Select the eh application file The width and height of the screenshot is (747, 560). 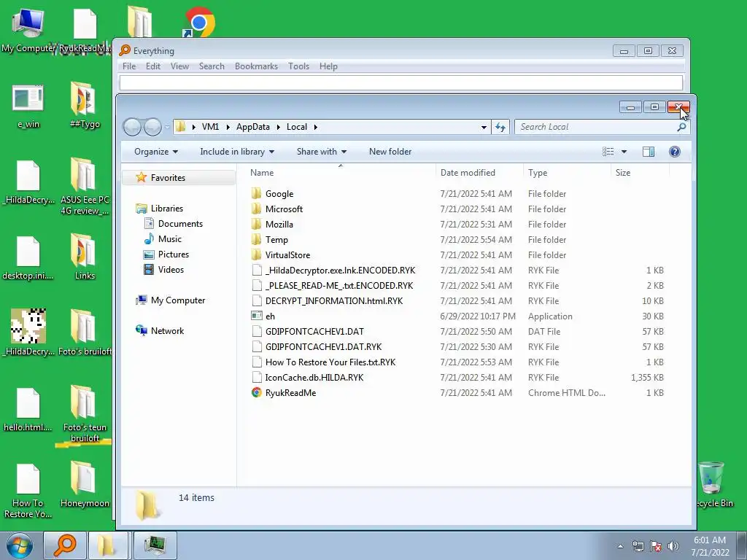coord(270,316)
